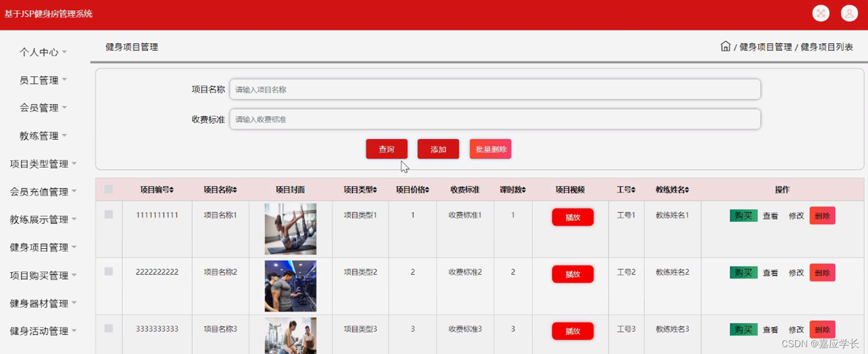The width and height of the screenshot is (868, 354).
Task: Sort by 教练姓名 column arrows
Action: click(687, 190)
